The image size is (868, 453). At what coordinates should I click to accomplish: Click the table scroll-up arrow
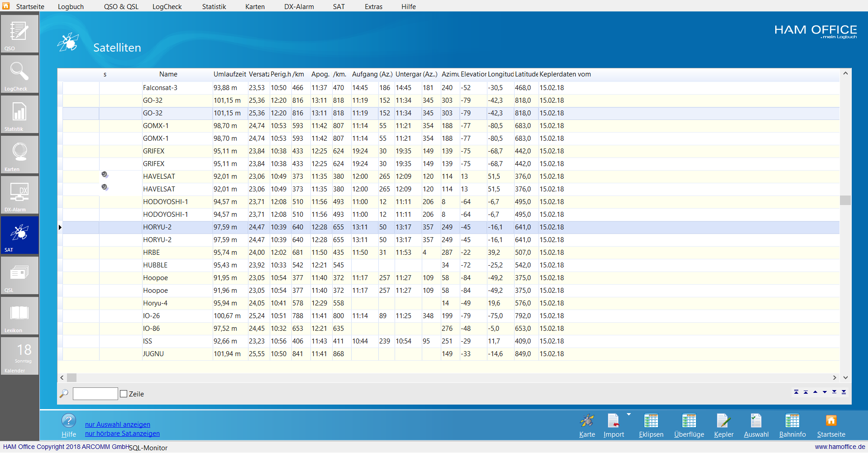pos(845,73)
